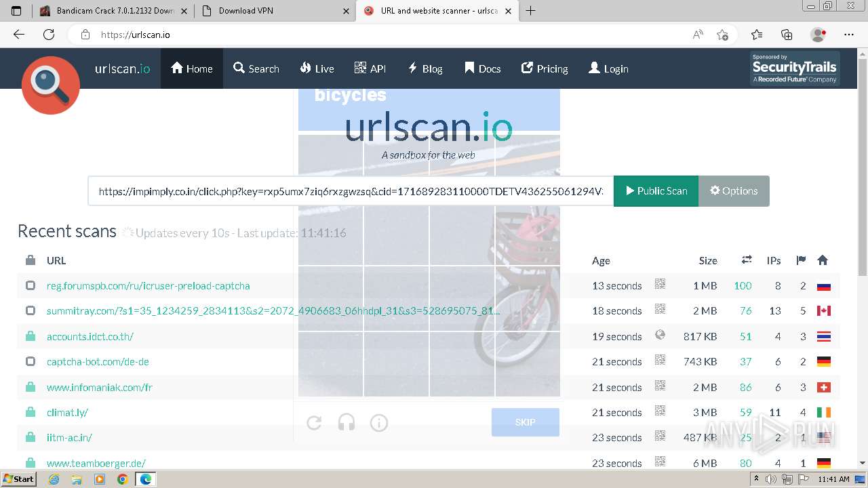Image resolution: width=868 pixels, height=488 pixels.
Task: Click Russian flag in reg.forumspb.com row
Action: (824, 286)
